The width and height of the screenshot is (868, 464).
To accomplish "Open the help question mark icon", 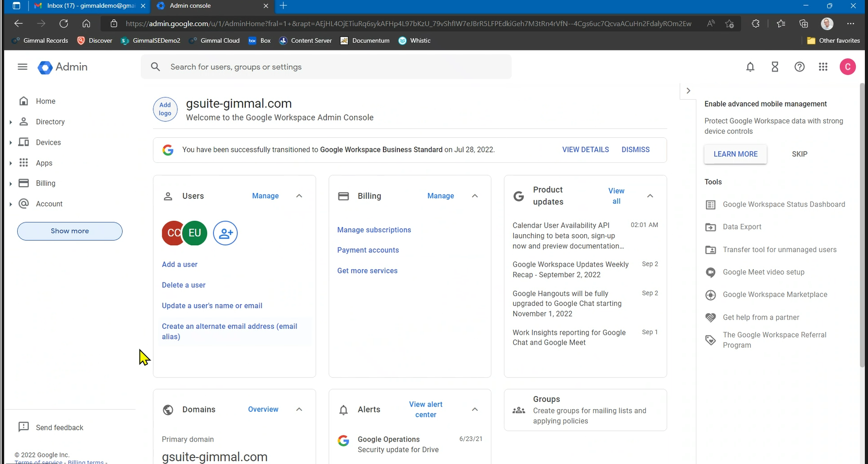I will tap(799, 67).
